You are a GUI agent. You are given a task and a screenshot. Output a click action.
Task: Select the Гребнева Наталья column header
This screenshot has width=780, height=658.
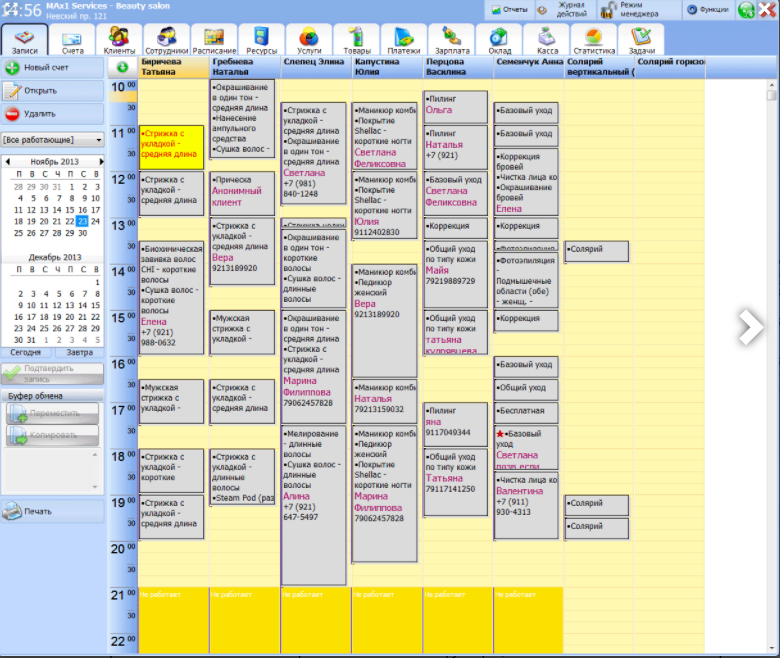coord(244,67)
